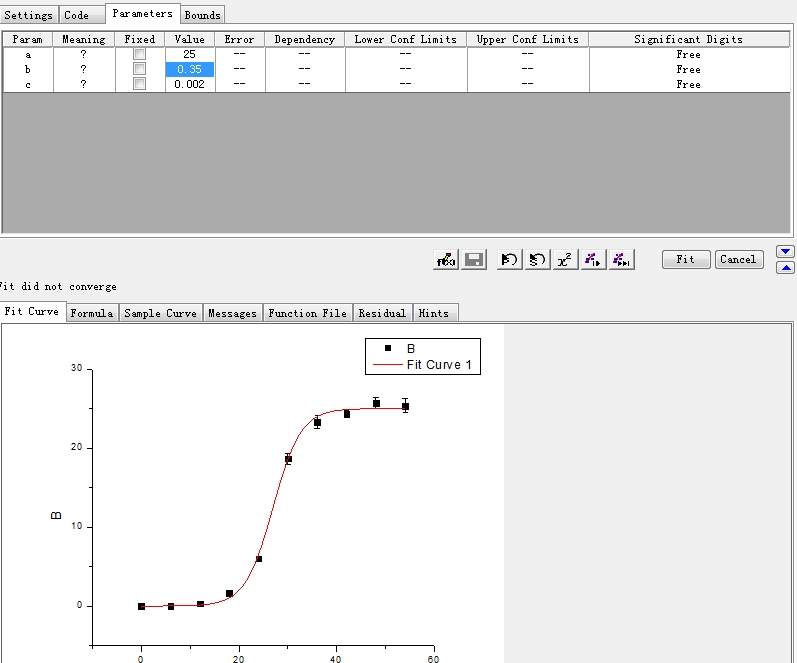Open the Messages tab
797x663 pixels.
tap(232, 313)
